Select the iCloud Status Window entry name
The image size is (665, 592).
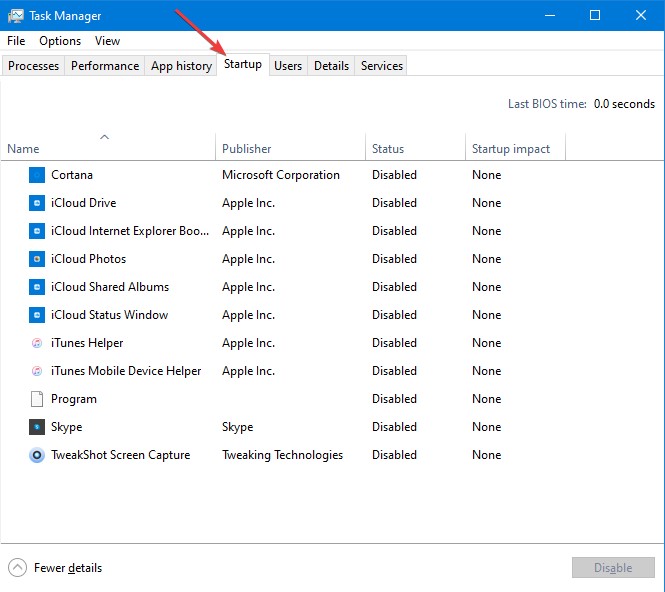(x=109, y=315)
